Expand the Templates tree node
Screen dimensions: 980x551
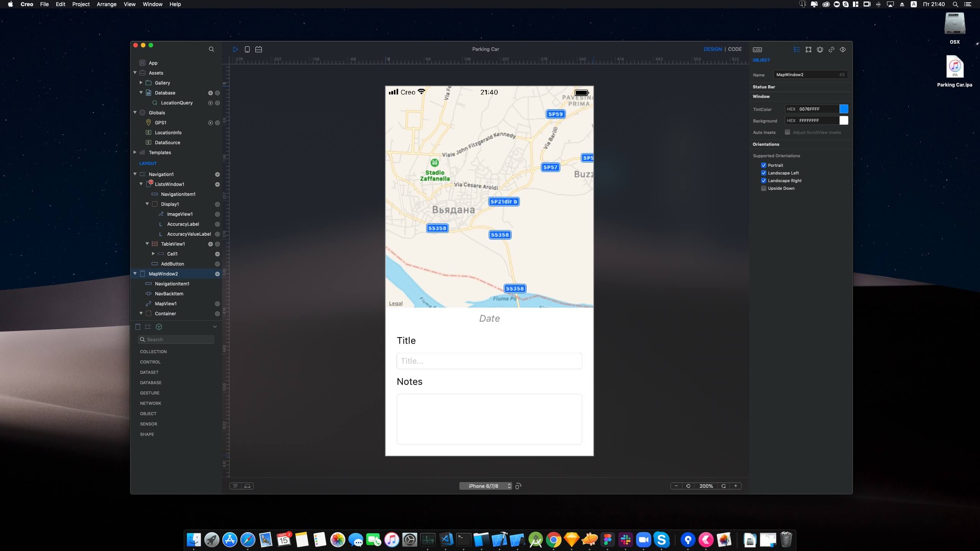tap(135, 152)
